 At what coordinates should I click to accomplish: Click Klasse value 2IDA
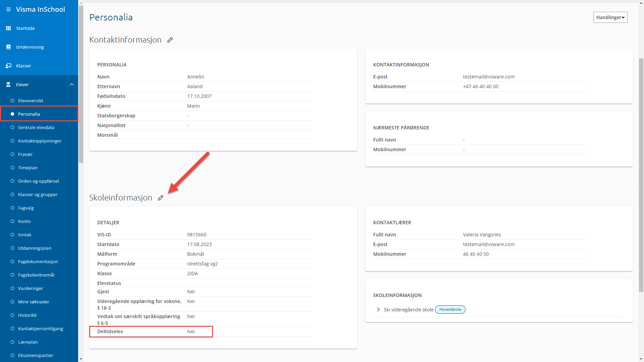[193, 274]
